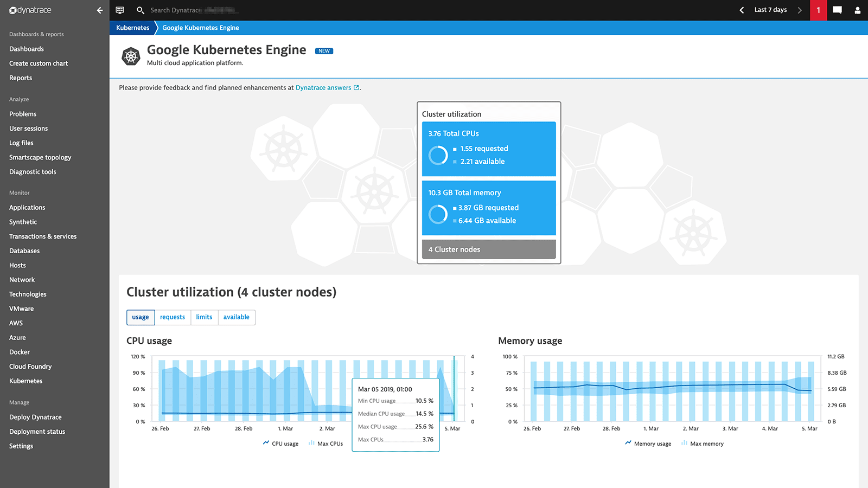Toggle Max memory legend bar icon

684,443
